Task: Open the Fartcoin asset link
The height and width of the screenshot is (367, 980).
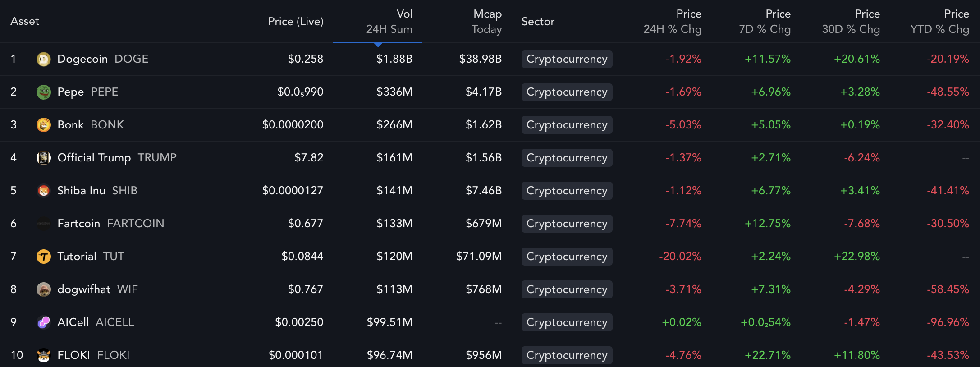Action: click(79, 224)
